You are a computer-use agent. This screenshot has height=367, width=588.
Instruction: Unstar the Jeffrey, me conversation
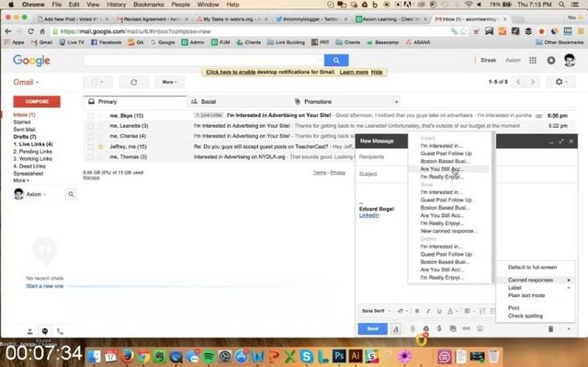pyautogui.click(x=100, y=146)
